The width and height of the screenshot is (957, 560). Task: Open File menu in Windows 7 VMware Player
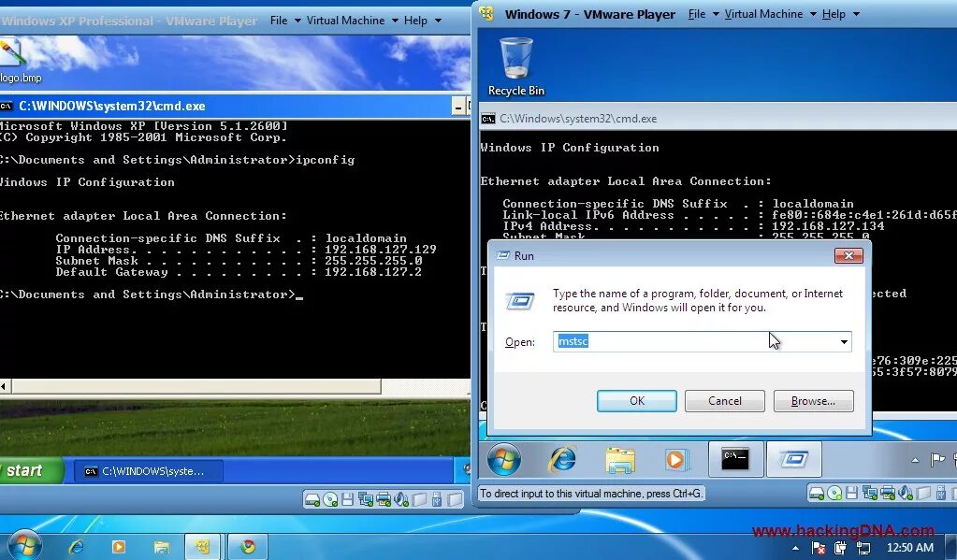tap(697, 14)
